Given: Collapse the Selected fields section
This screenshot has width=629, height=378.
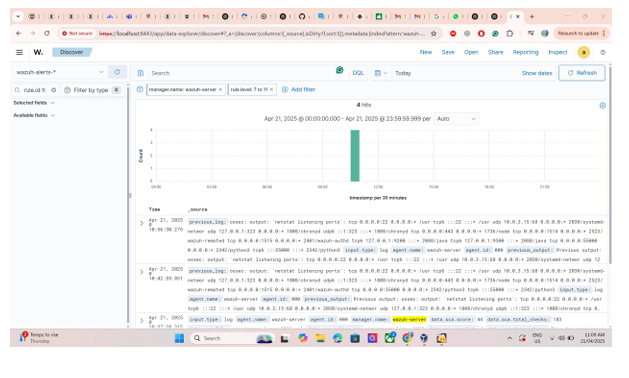Looking at the screenshot, I should tap(34, 103).
